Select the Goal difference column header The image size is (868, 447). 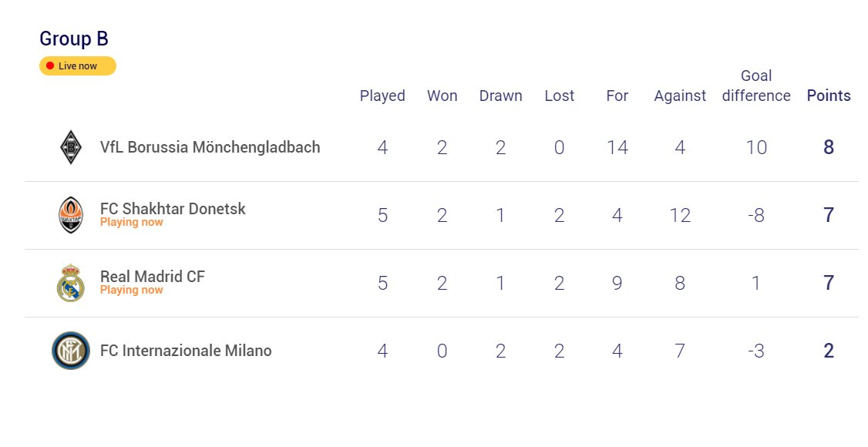point(756,86)
